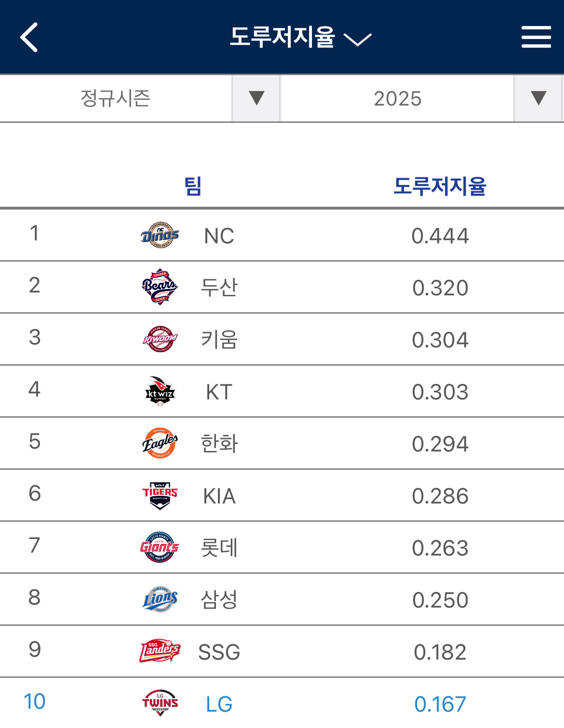The height and width of the screenshot is (728, 564).
Task: Tap the Doosan Bears logo
Action: (x=160, y=287)
